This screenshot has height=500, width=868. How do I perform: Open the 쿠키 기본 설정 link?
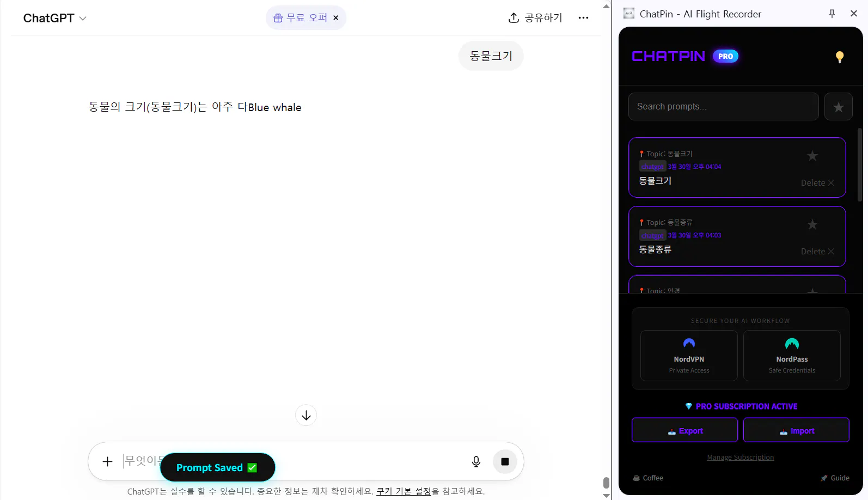pos(404,491)
